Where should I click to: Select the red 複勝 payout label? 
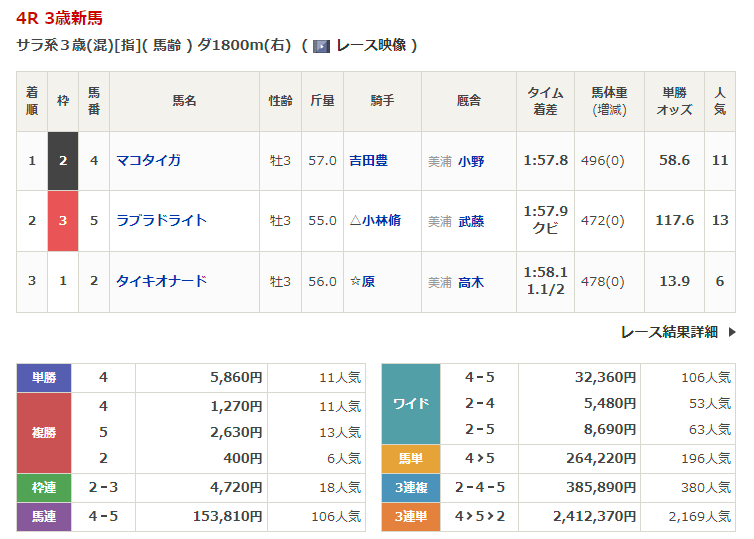[44, 432]
